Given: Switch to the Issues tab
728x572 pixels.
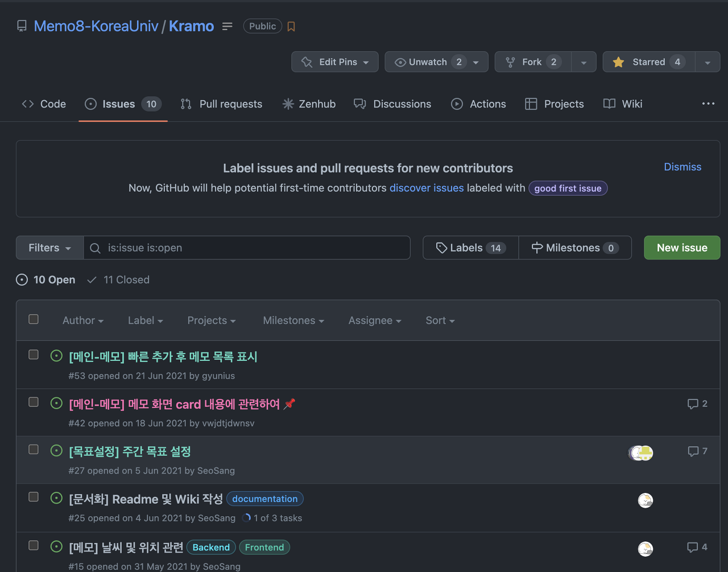Looking at the screenshot, I should pyautogui.click(x=123, y=104).
